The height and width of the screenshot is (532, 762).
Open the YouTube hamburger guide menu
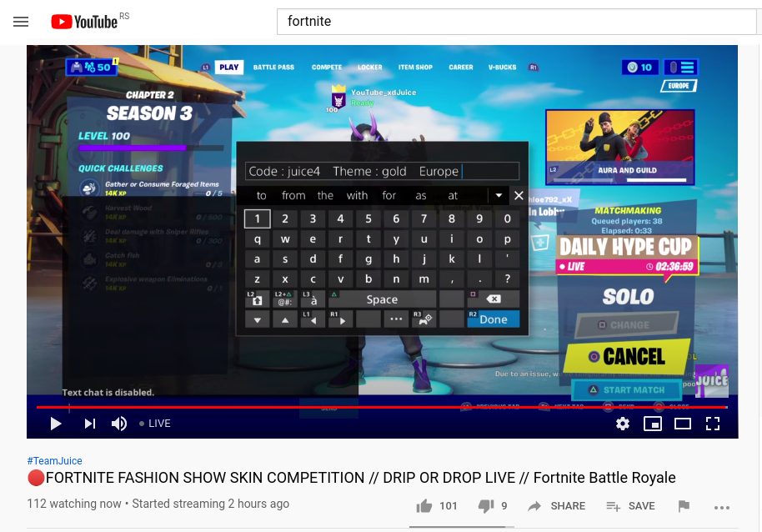pyautogui.click(x=21, y=22)
